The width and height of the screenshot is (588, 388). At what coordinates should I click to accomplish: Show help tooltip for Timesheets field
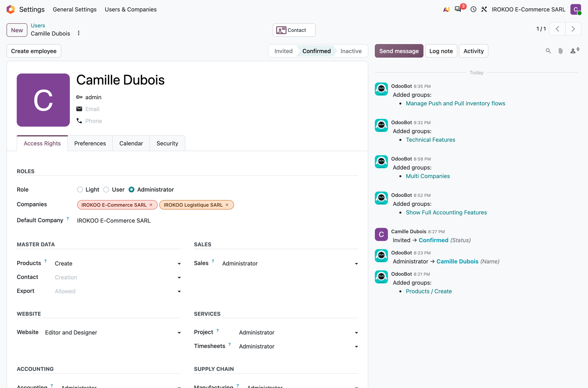[x=230, y=344]
